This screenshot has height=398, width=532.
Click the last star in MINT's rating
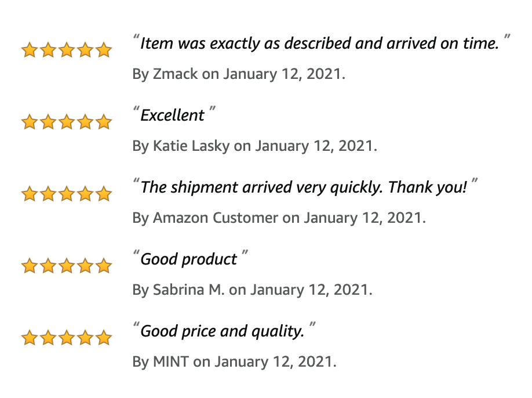coord(104,338)
